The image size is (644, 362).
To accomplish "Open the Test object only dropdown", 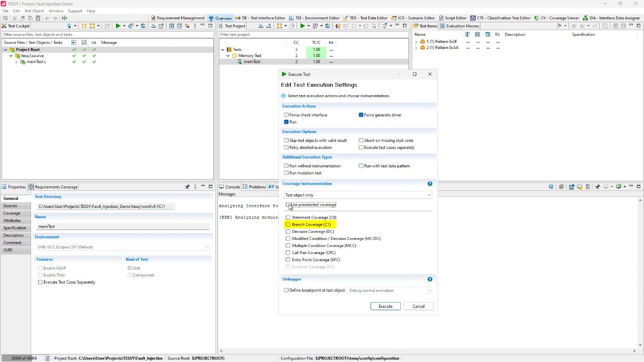I will 358,195.
